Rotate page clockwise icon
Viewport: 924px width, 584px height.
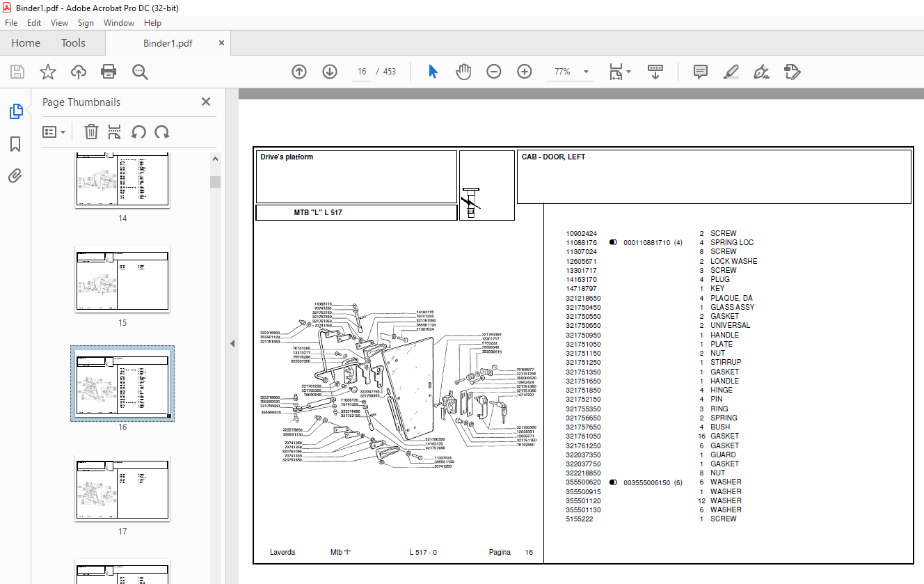click(x=162, y=132)
